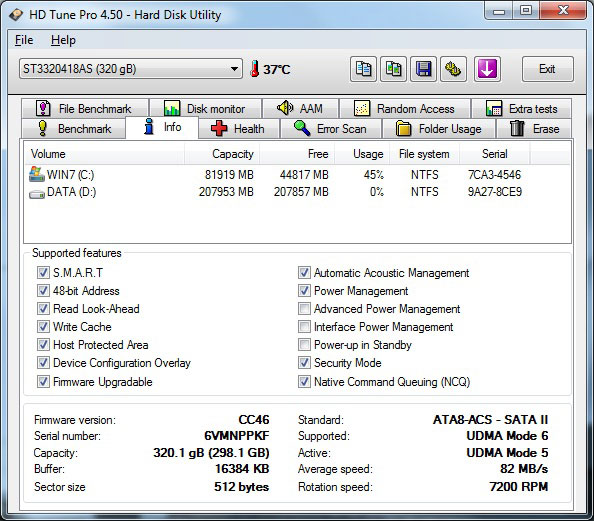This screenshot has height=521, width=594.
Task: Toggle the S.M.A.R.T checkbox
Action: [x=43, y=272]
